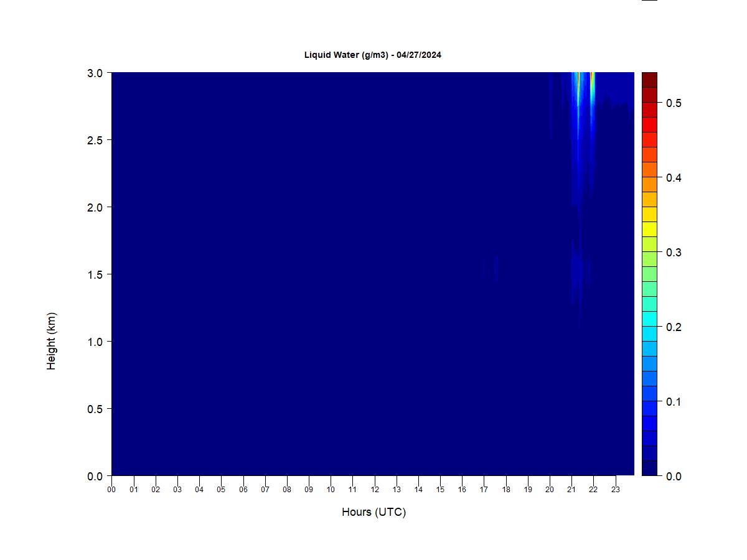Click hour label 01 on the time axis
747x560 pixels.
[x=133, y=490]
